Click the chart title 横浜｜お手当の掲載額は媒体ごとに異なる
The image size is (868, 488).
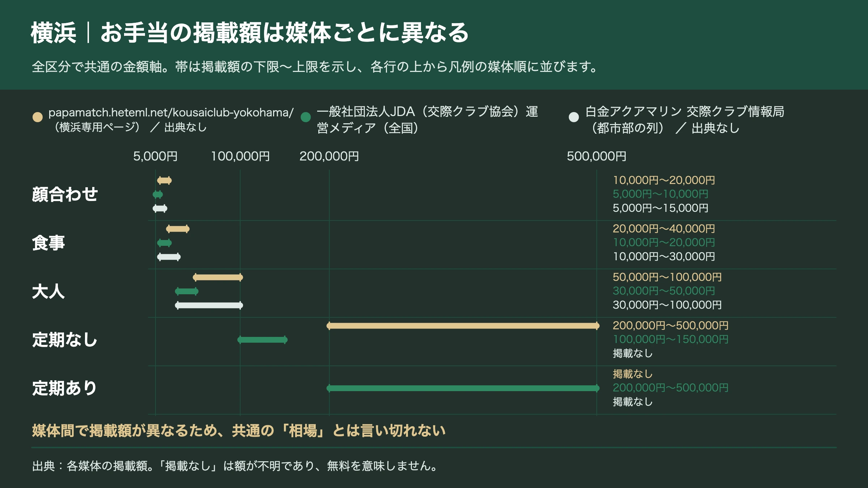(250, 33)
